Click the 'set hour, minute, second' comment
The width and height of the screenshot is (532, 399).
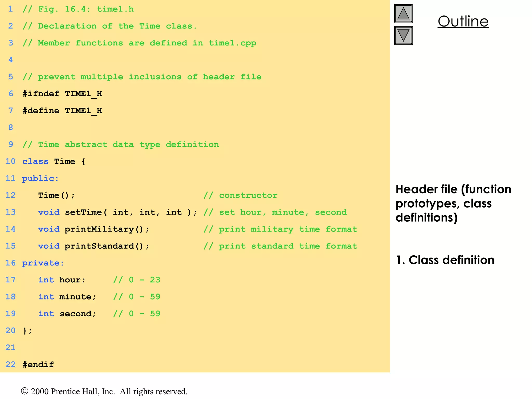click(x=275, y=212)
